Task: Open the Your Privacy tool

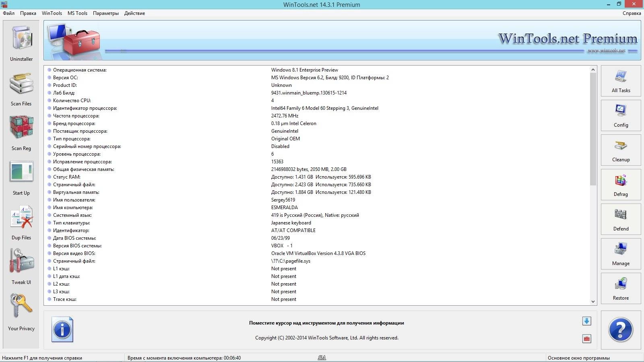Action: [x=21, y=312]
